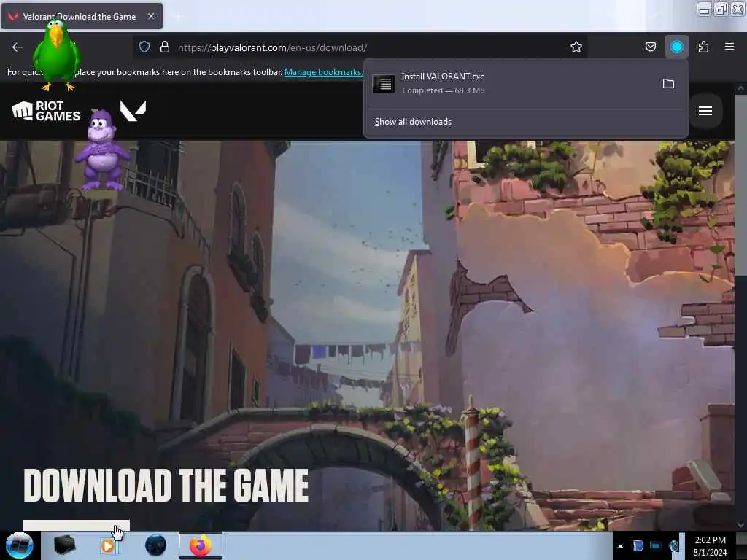Bookmark this page with the star icon

576,47
